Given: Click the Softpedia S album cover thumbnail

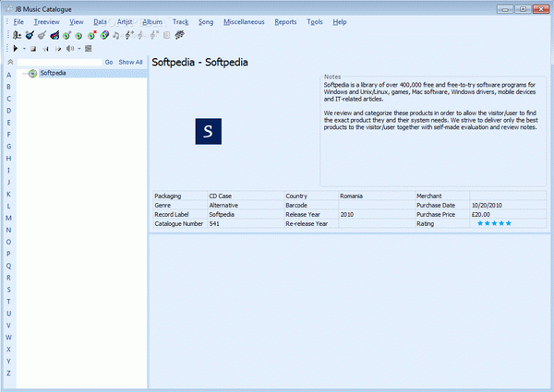Looking at the screenshot, I should pos(209,131).
